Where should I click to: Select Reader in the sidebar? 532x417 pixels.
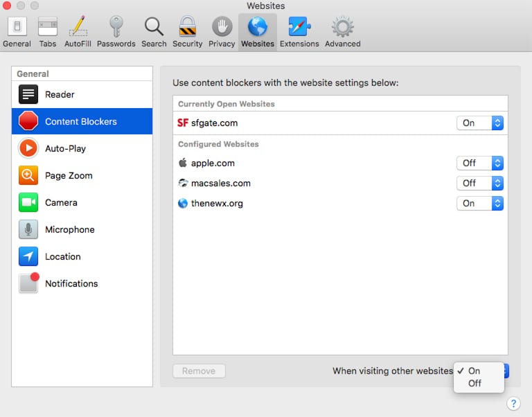[60, 94]
